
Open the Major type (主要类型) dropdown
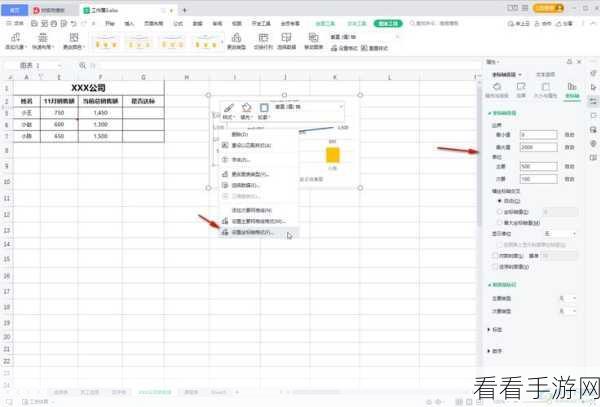click(x=568, y=298)
